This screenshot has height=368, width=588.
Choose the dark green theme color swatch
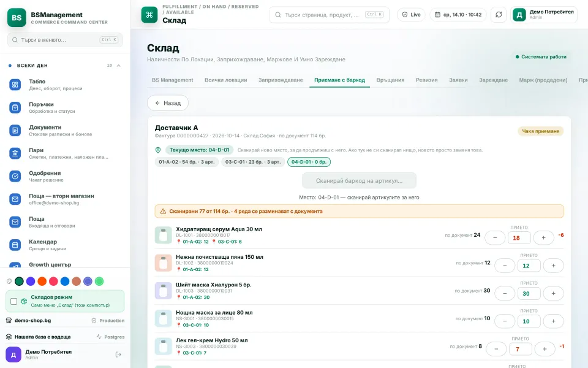[x=19, y=282]
